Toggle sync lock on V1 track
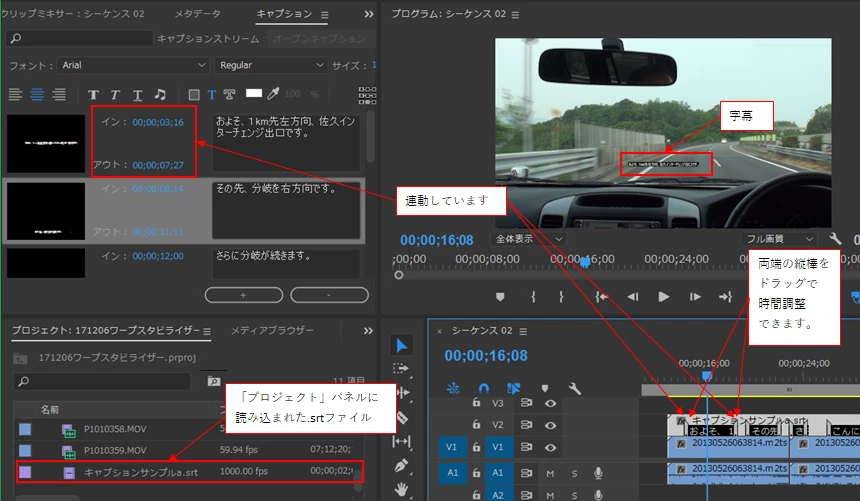The height and width of the screenshot is (501, 860). (526, 447)
